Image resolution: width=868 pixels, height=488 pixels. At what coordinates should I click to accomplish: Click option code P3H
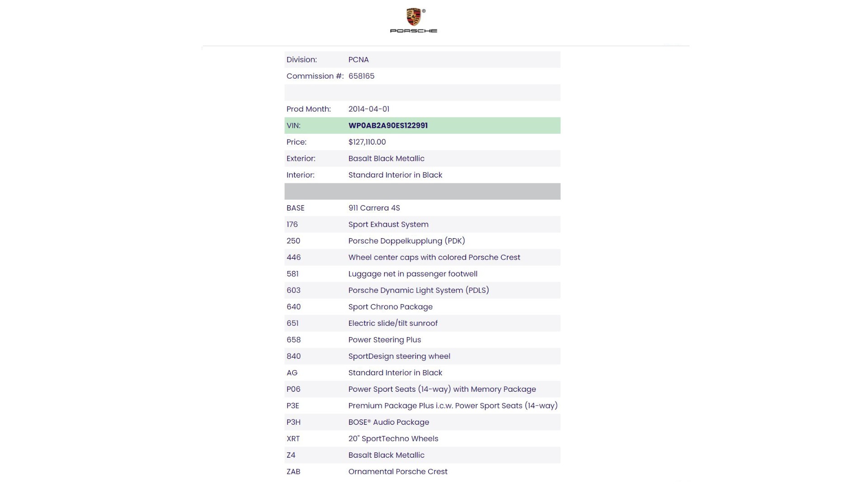(293, 422)
